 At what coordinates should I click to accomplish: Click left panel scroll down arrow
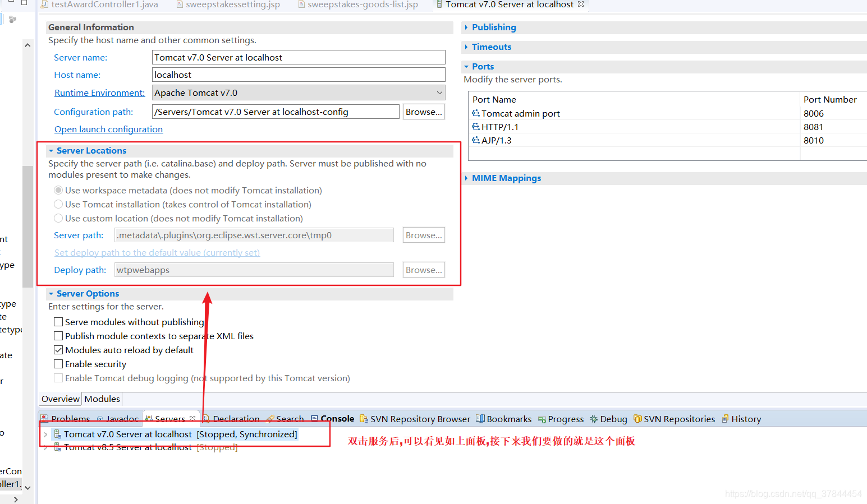(x=27, y=488)
